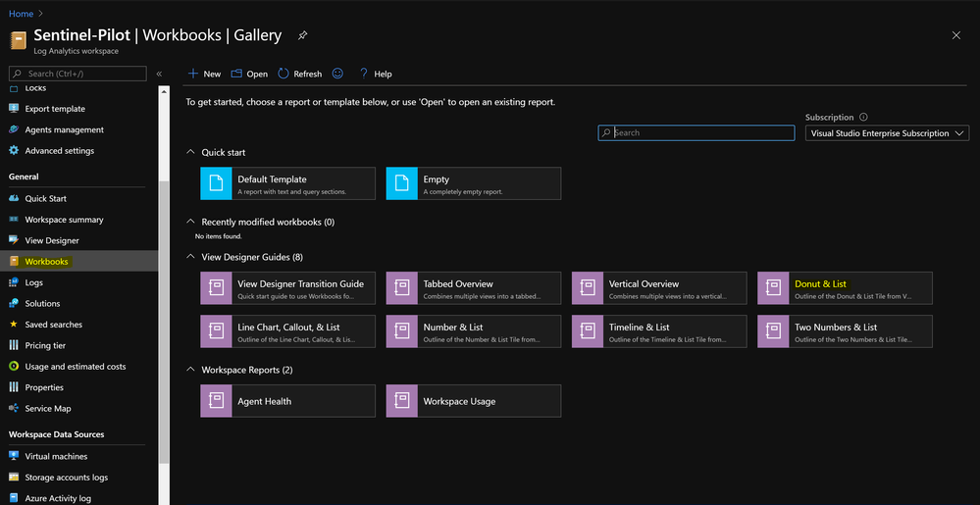This screenshot has height=505, width=980.
Task: Click the New plus icon
Action: click(x=193, y=74)
